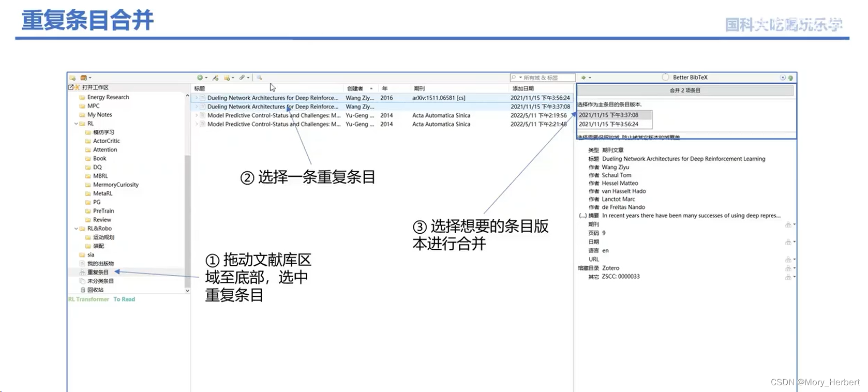This screenshot has width=868, height=392.
Task: Collapse the RL&Robo collection tree
Action: click(76, 229)
